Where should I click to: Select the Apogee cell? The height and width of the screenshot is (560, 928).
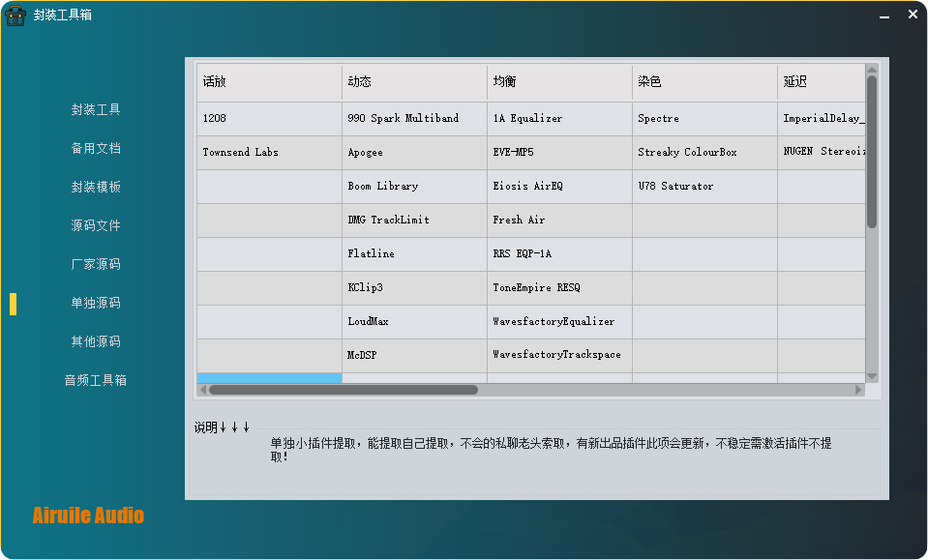point(414,153)
